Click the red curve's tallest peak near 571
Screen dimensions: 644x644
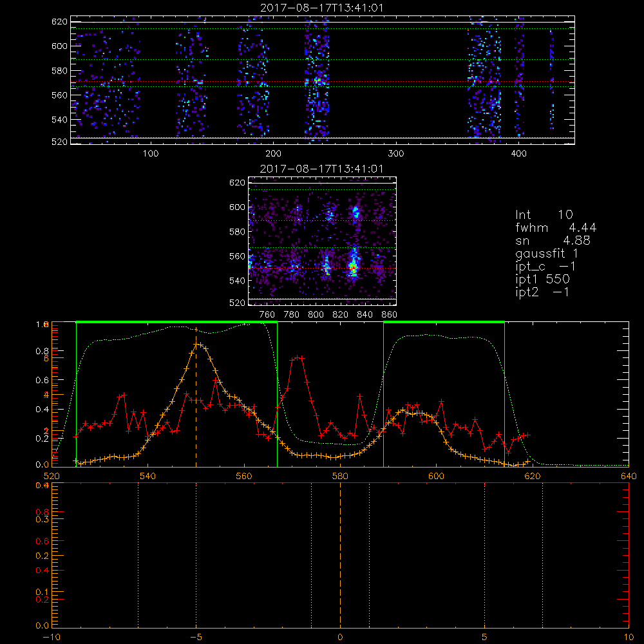pos(297,357)
